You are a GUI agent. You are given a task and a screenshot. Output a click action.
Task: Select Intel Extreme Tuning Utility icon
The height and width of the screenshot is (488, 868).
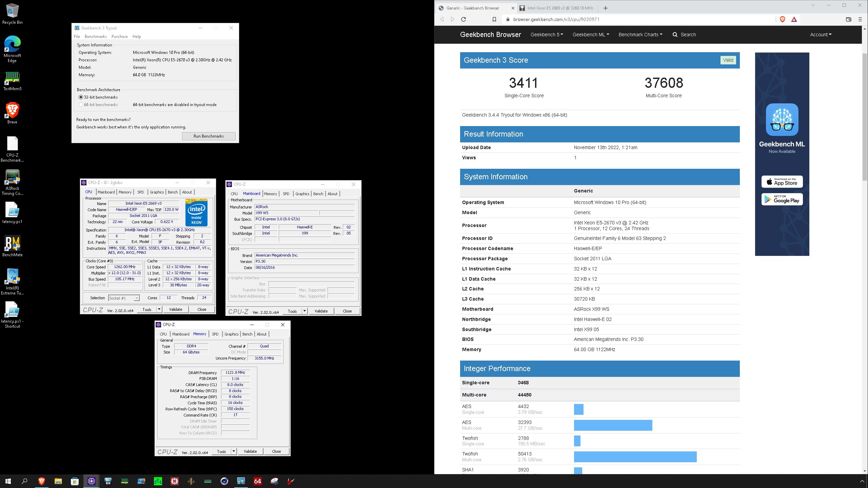12,282
